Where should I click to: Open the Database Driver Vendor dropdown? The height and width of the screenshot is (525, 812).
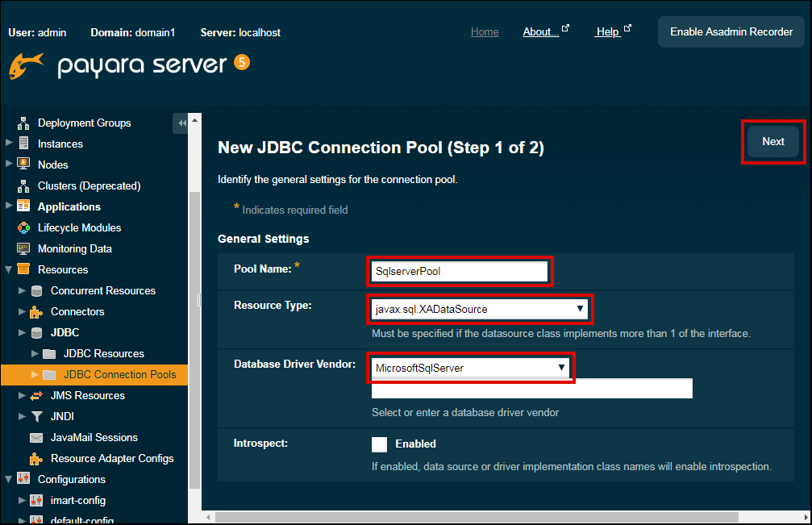(x=470, y=368)
